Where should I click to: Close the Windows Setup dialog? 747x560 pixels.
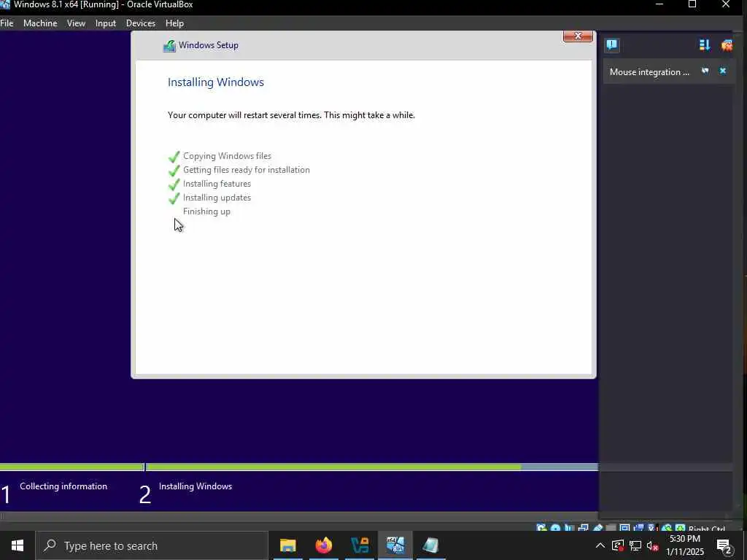578,36
